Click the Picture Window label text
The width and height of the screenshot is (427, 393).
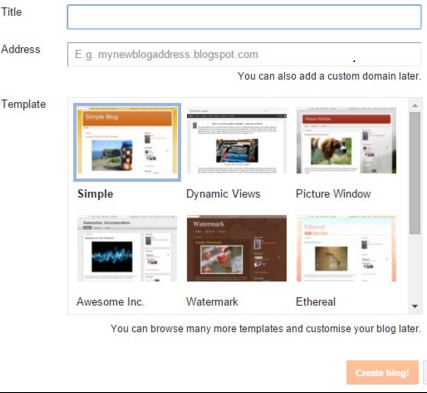[333, 194]
